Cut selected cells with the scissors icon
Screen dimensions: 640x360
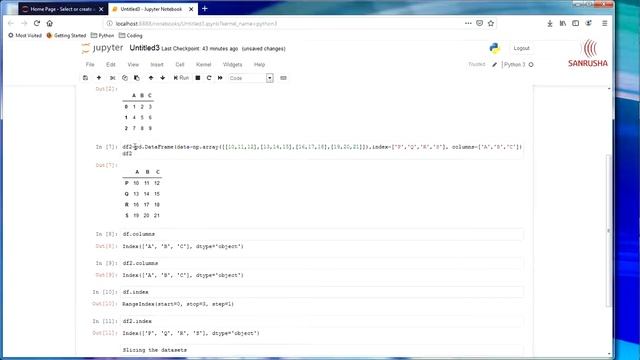pos(112,78)
